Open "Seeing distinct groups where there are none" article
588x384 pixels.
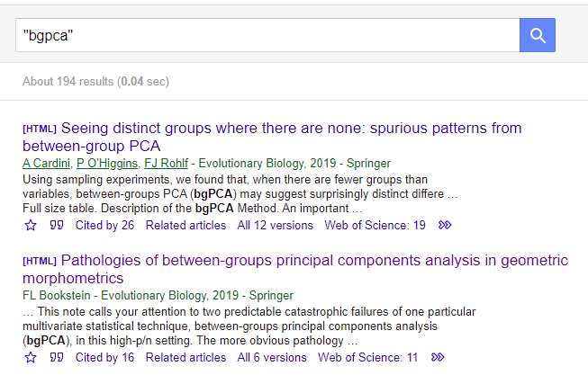272,137
